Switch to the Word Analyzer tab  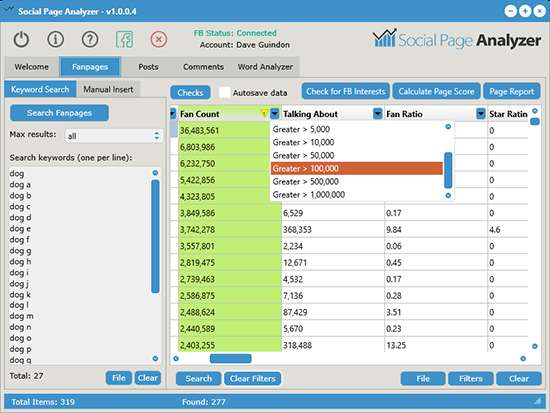[265, 67]
